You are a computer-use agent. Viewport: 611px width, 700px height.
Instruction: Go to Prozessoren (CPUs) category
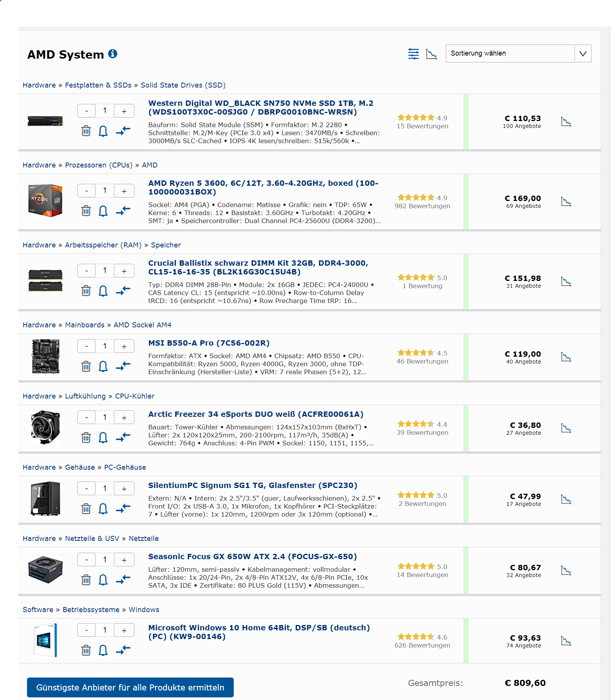click(99, 165)
